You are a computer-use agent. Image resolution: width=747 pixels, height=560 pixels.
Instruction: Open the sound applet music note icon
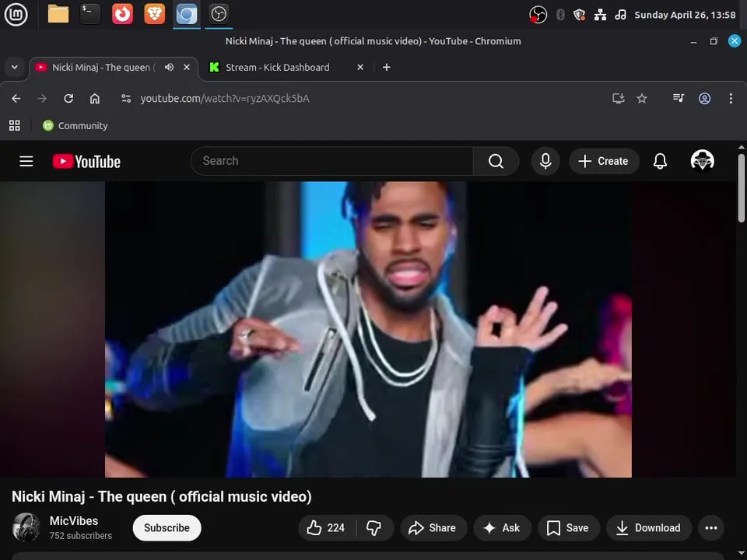click(x=620, y=15)
